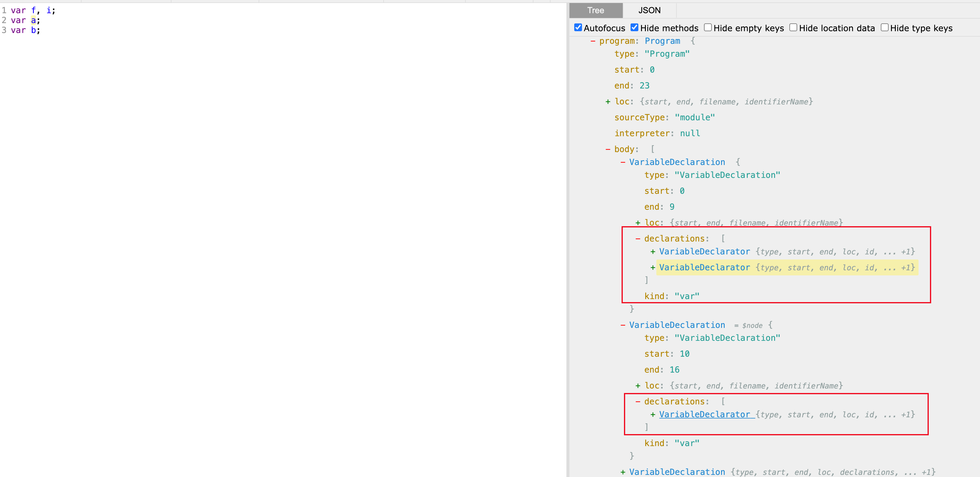Collapse the first declarations array
Viewport: 980px width, 477px height.
click(x=638, y=239)
